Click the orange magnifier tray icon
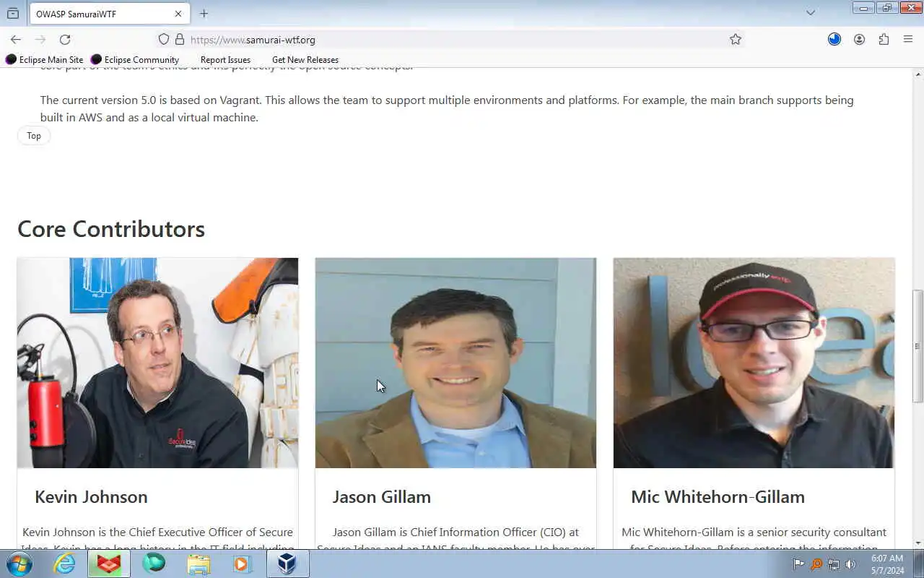 (x=816, y=564)
